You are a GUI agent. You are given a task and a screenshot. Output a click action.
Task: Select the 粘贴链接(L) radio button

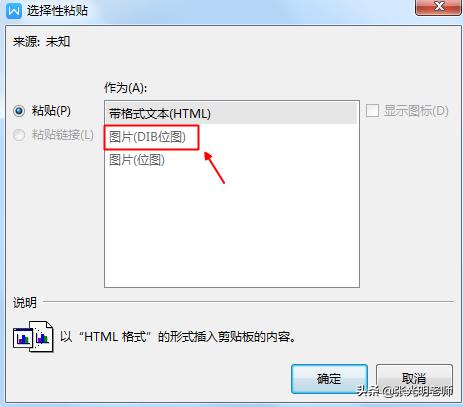point(19,135)
